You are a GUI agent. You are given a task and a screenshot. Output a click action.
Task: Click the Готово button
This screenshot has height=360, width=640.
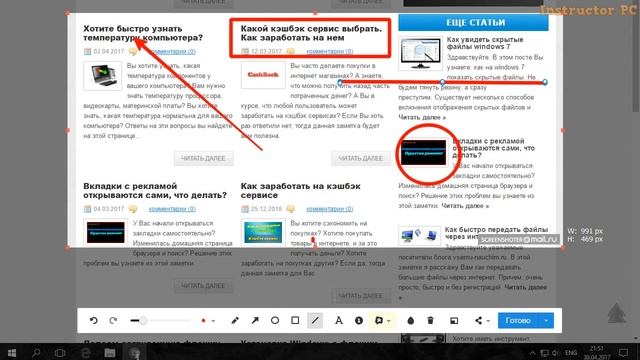518,320
